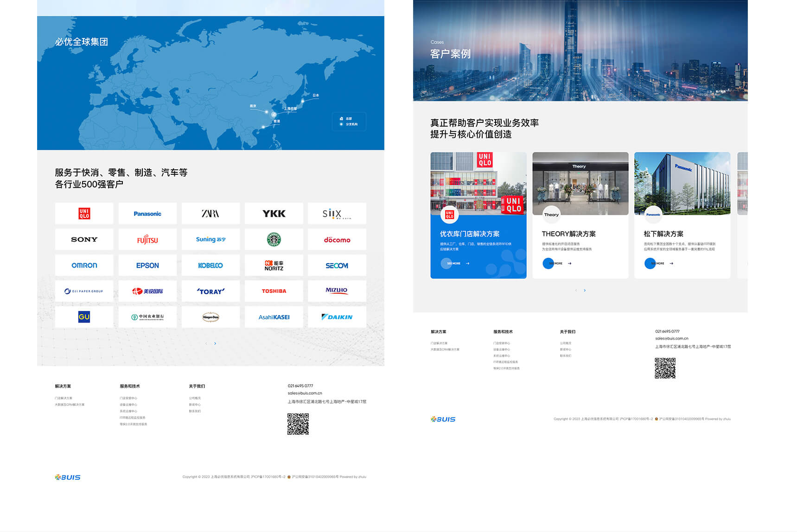This screenshot has width=797, height=532.
Task: Click the round UNIQLO badge on the card
Action: coord(449,215)
